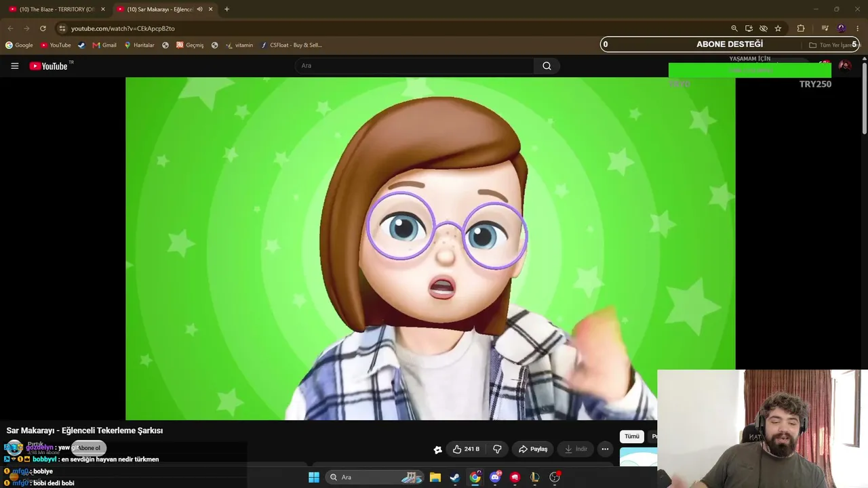Image resolution: width=868 pixels, height=488 pixels.
Task: Share the video via Paylaş button
Action: 533,449
